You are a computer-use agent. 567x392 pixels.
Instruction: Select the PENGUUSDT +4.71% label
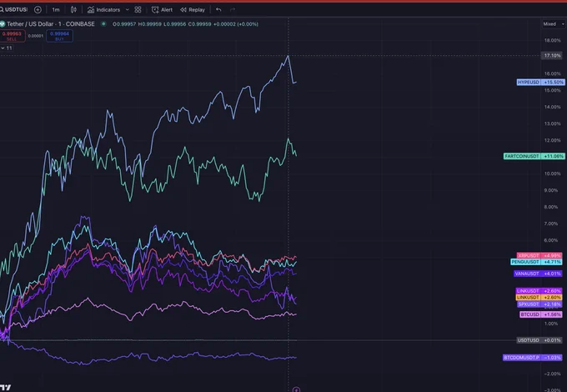click(536, 262)
